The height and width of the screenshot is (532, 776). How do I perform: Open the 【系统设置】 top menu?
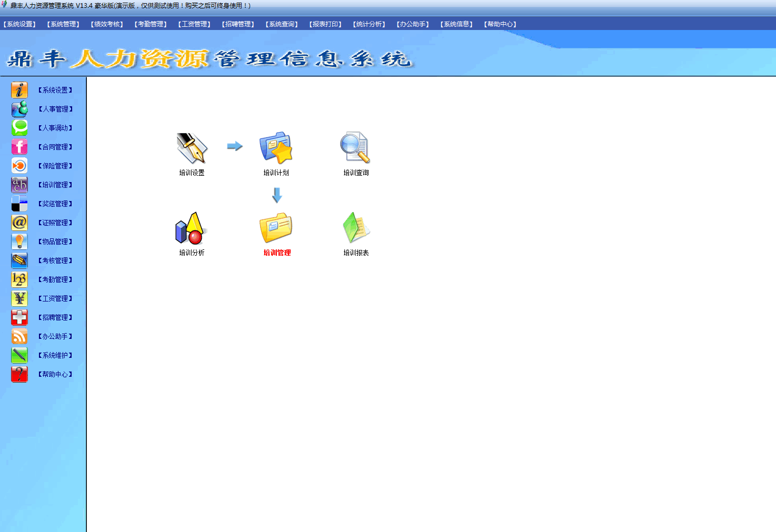(x=19, y=24)
